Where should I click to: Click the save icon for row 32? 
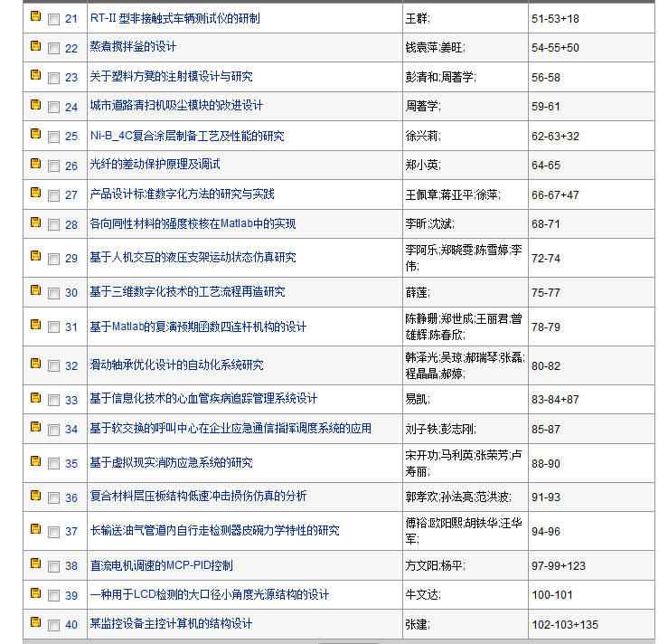(x=36, y=364)
